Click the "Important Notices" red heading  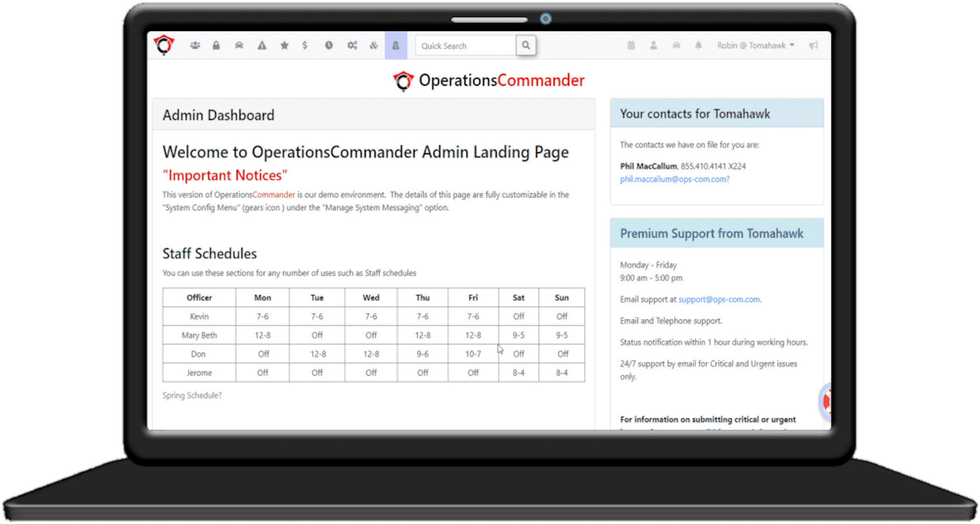(x=225, y=175)
